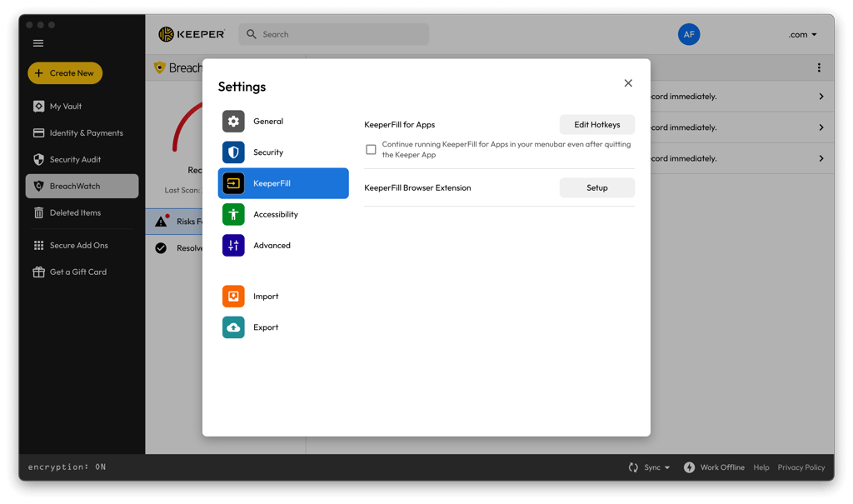Click the Deleted Items trash icon

(x=38, y=212)
